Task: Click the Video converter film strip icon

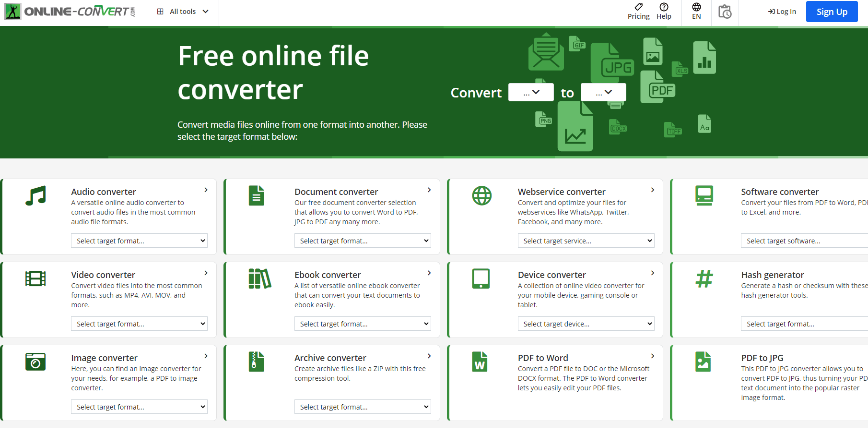Action: [x=35, y=278]
